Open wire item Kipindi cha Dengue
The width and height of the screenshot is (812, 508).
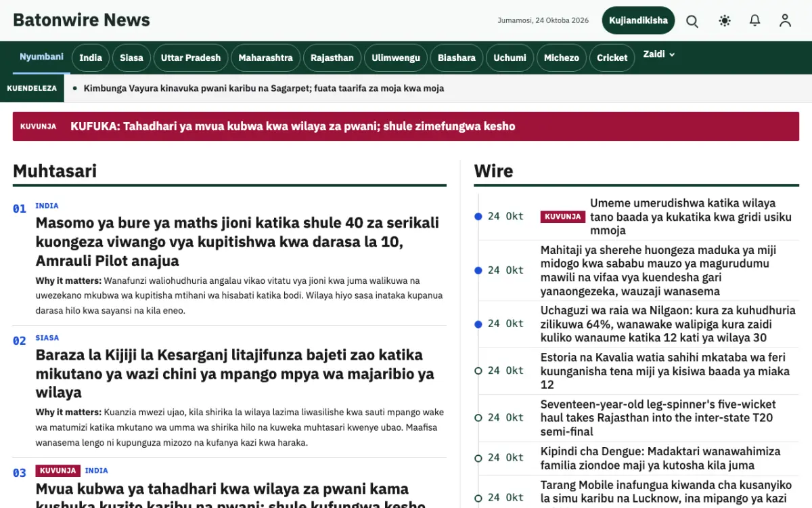tap(660, 458)
